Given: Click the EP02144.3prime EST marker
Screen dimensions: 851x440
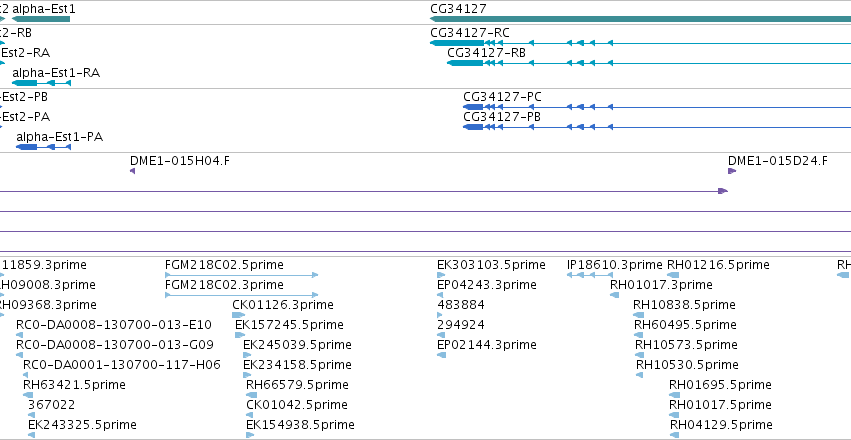Looking at the screenshot, I should (x=441, y=355).
